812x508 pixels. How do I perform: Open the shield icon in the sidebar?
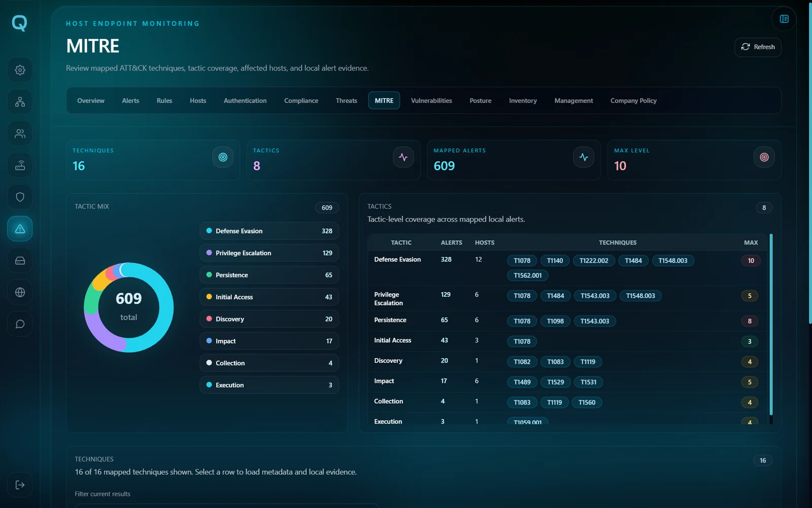[x=20, y=197]
